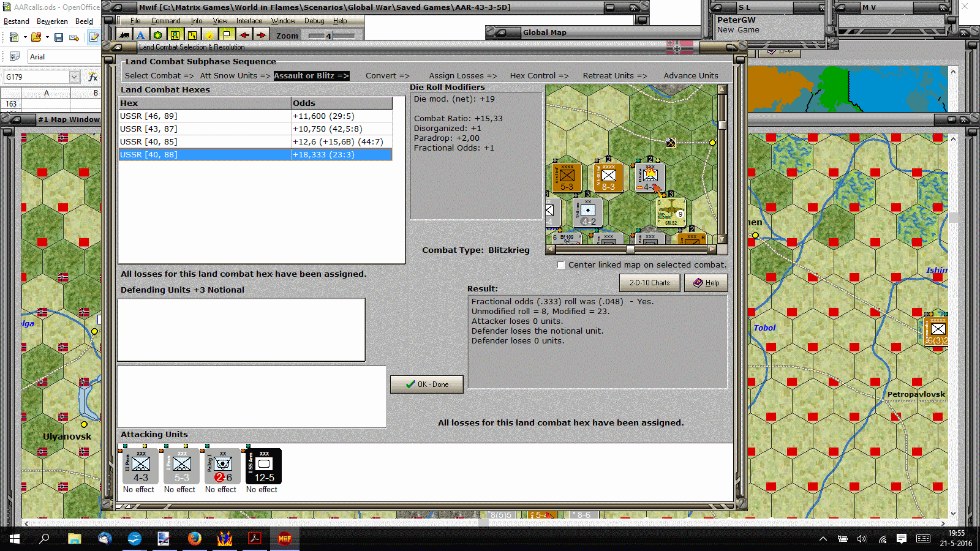Expand the OpenOffice new document dropdown arrow

point(25,37)
